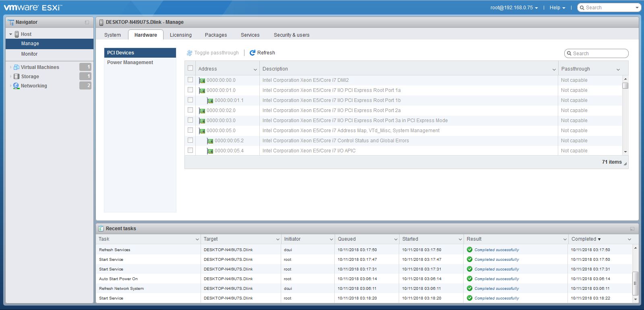Check the box for device 0000:00:01.1
The width and height of the screenshot is (644, 310).
191,100
